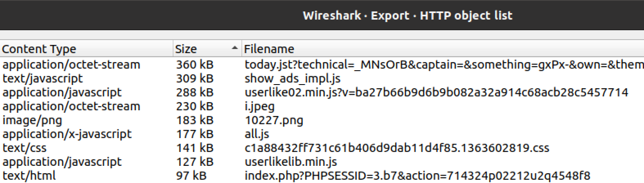This screenshot has width=644, height=183.
Task: Click the 97 kB size cell
Action: (x=191, y=176)
